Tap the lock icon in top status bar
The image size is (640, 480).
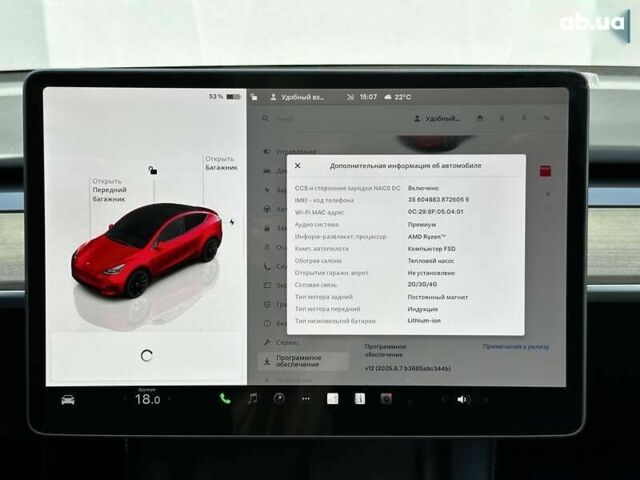coord(254,97)
